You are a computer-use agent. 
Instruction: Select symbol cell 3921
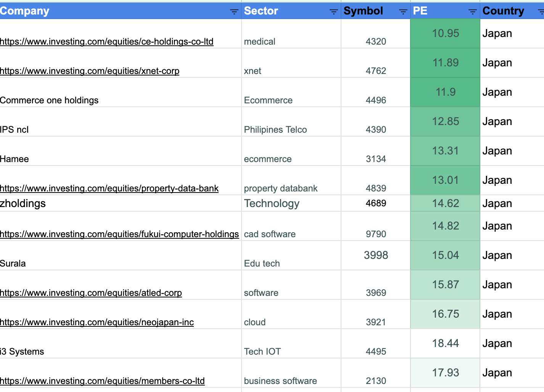click(376, 314)
